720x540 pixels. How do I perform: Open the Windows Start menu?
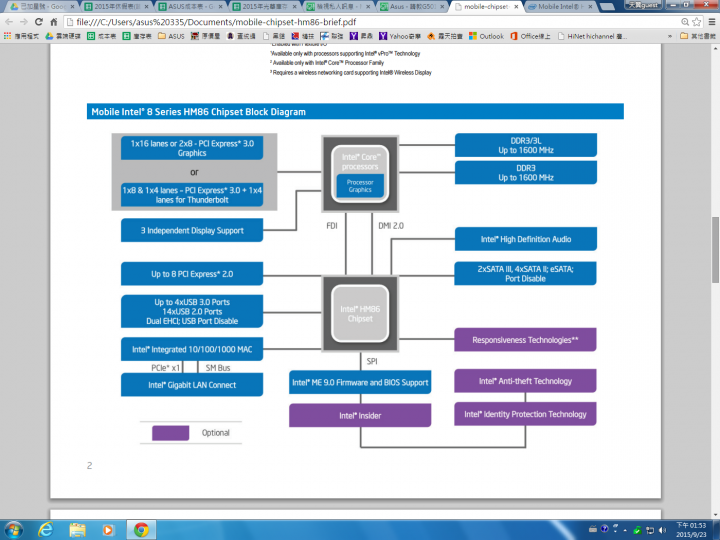click(x=13, y=530)
